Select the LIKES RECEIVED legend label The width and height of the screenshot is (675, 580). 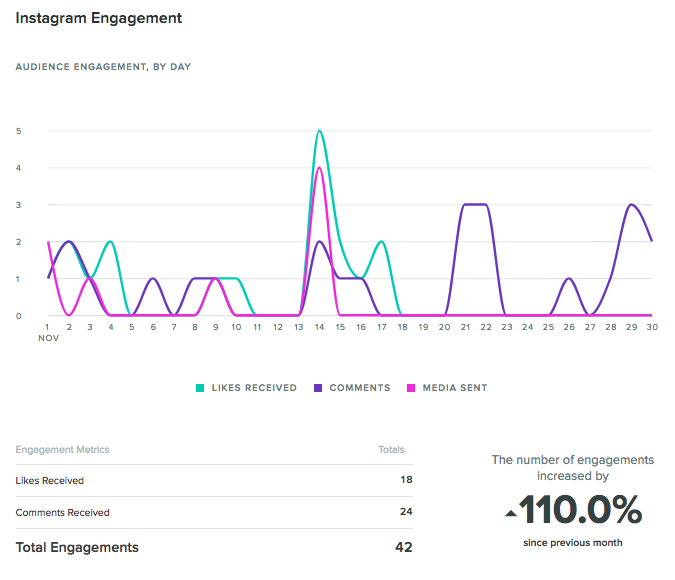coord(254,388)
